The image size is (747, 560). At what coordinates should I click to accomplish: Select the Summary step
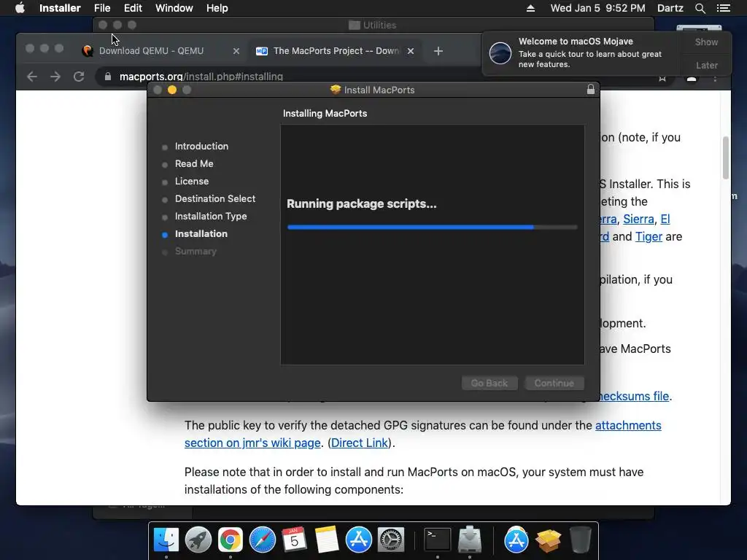point(196,252)
